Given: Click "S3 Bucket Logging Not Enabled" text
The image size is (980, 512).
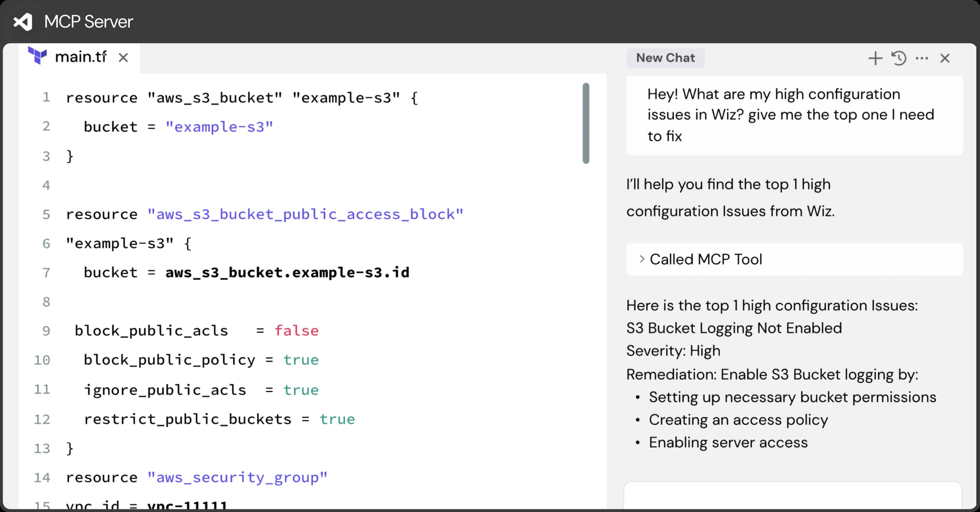Looking at the screenshot, I should tap(734, 328).
